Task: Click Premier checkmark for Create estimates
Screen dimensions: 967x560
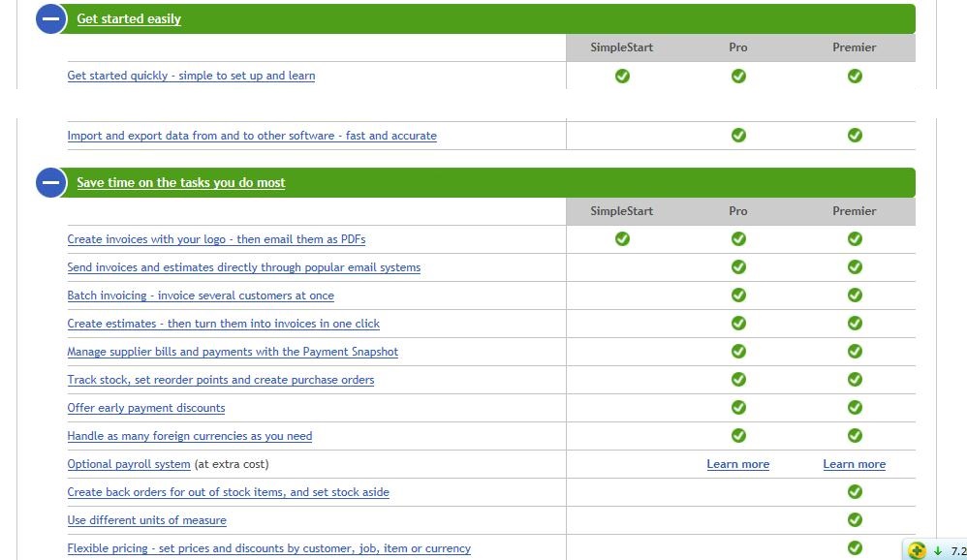Action: tap(855, 324)
